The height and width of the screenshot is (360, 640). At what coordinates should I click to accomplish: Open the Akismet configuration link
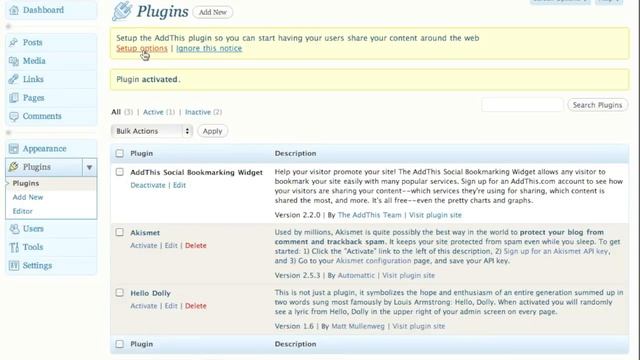pos(373,261)
